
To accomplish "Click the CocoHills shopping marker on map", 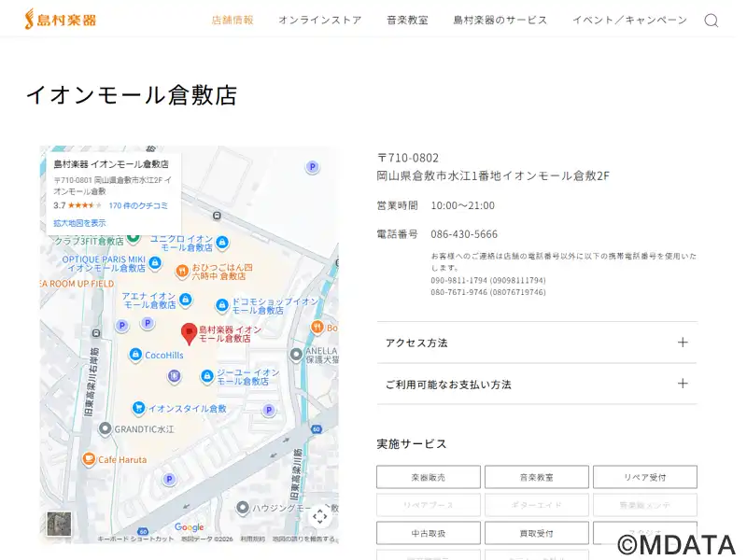I will click(x=135, y=355).
